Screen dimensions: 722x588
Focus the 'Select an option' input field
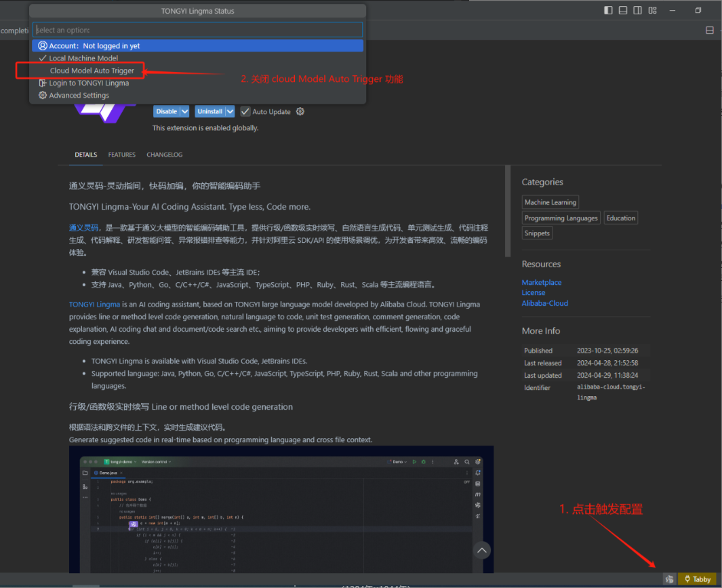197,30
